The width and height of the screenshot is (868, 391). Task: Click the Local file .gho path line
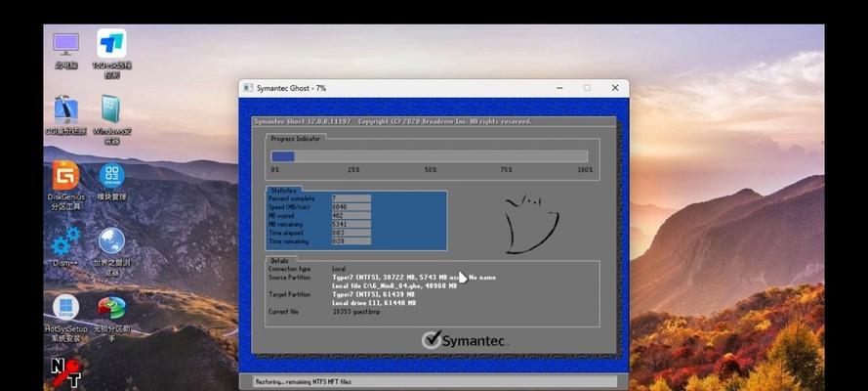(394, 285)
